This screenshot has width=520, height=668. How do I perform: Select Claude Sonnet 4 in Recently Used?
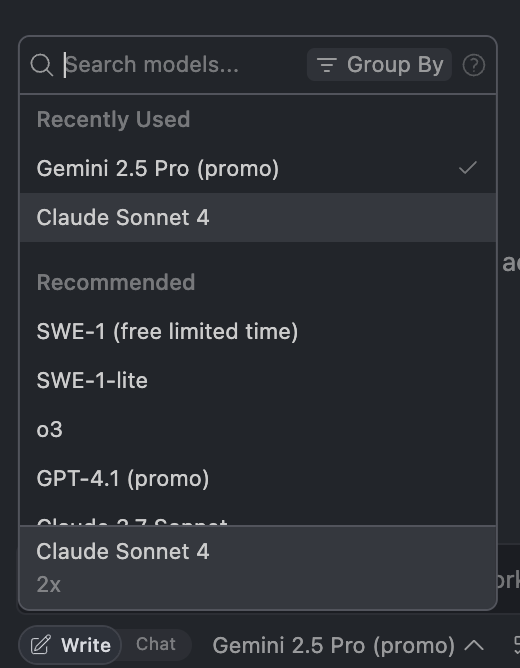[x=258, y=217]
